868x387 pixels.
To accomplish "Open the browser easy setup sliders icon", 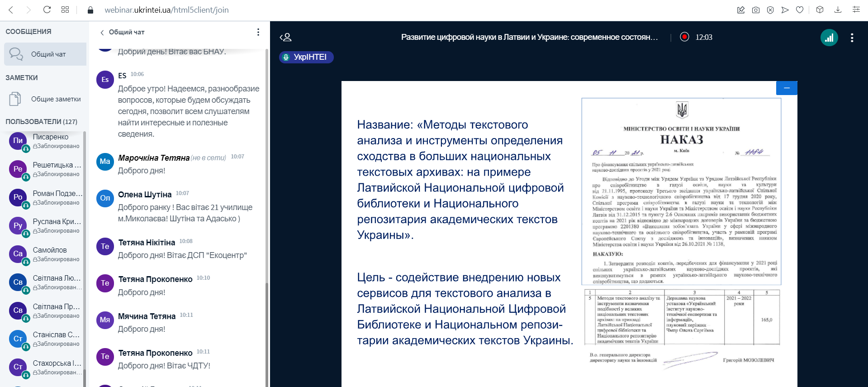I will tap(856, 10).
